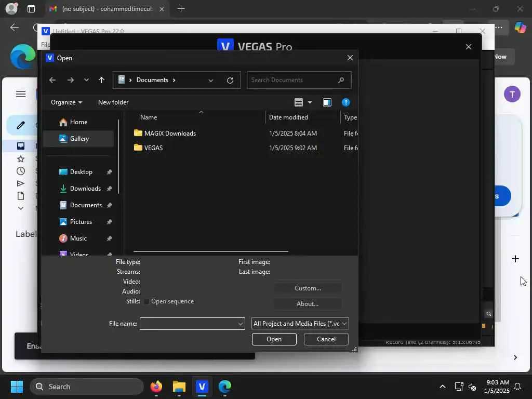This screenshot has width=532, height=399.
Task: Open Copilot in Edge
Action: pyautogui.click(x=520, y=27)
